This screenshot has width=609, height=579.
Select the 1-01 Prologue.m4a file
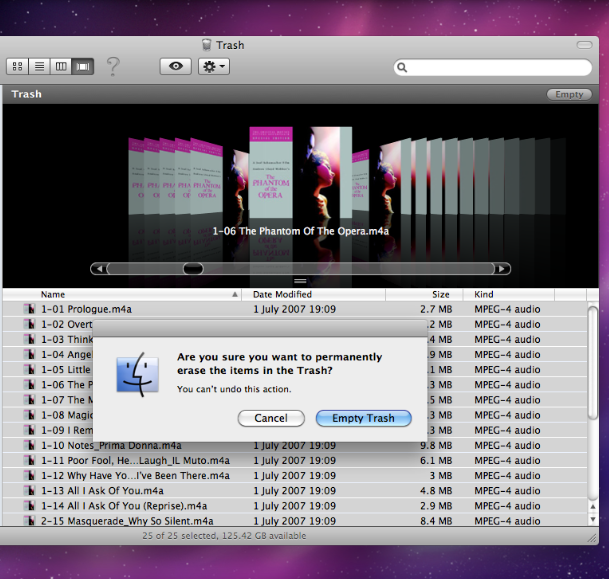(295, 309)
